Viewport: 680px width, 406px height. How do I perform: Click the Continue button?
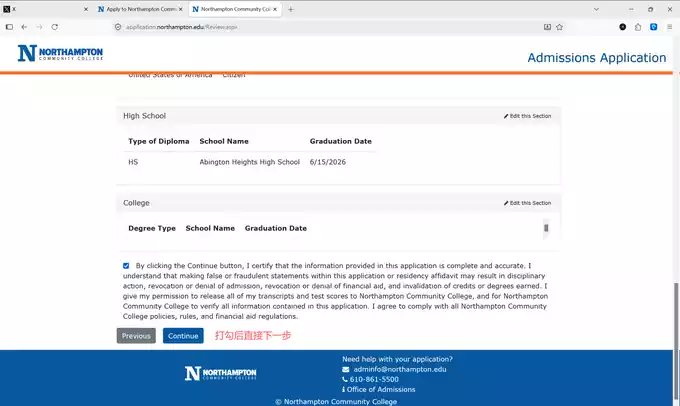pyautogui.click(x=183, y=336)
